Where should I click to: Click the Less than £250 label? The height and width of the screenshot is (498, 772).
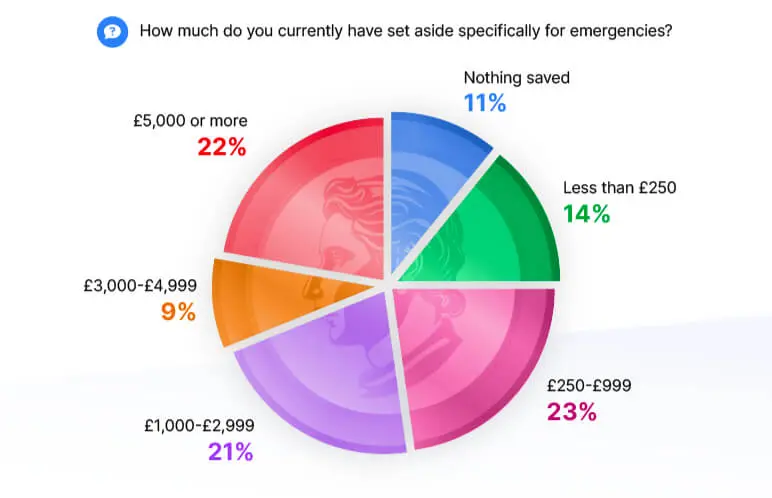620,187
